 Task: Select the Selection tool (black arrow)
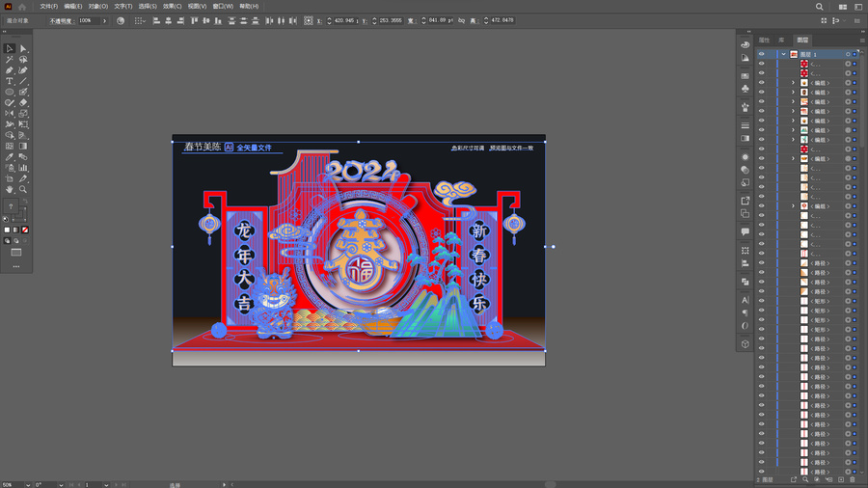10,48
